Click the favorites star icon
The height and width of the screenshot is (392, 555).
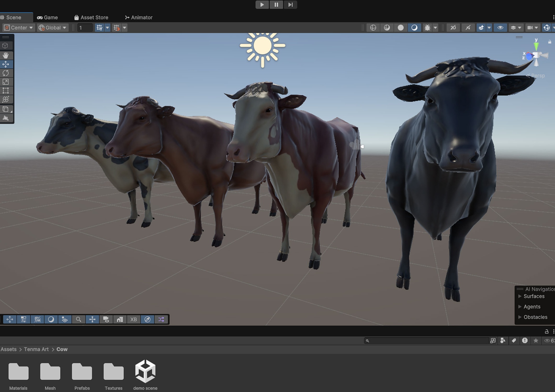(x=536, y=341)
